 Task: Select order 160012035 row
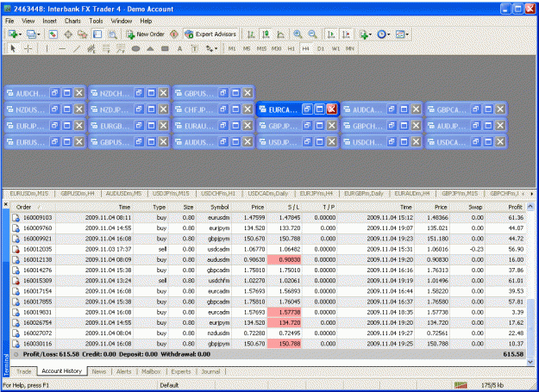268,249
